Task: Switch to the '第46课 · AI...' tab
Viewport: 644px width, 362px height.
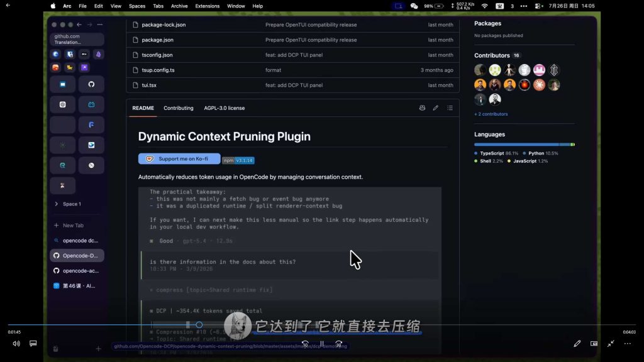Action: pos(77,286)
